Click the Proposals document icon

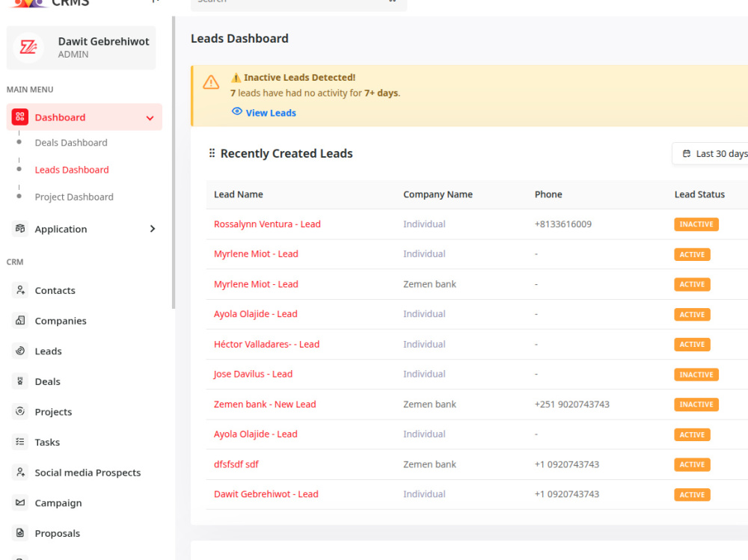[x=20, y=533]
